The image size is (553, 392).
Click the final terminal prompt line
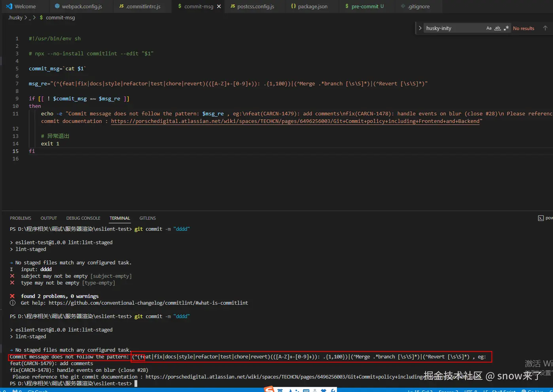click(x=74, y=383)
